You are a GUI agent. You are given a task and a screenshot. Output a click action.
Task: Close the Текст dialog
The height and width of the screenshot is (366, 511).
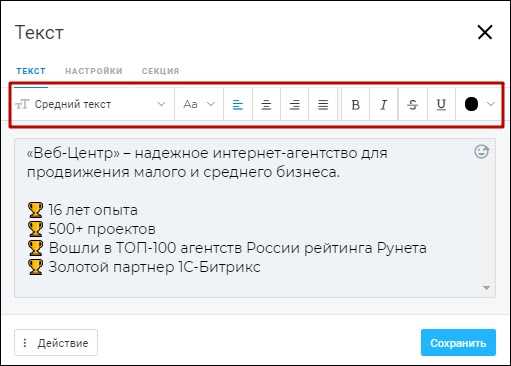pyautogui.click(x=485, y=32)
